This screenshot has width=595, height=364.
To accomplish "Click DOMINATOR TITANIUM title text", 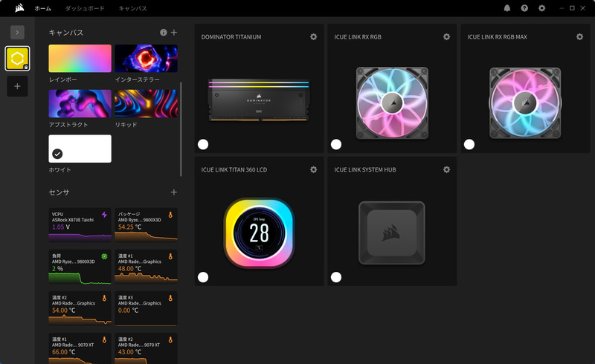I will coord(231,37).
